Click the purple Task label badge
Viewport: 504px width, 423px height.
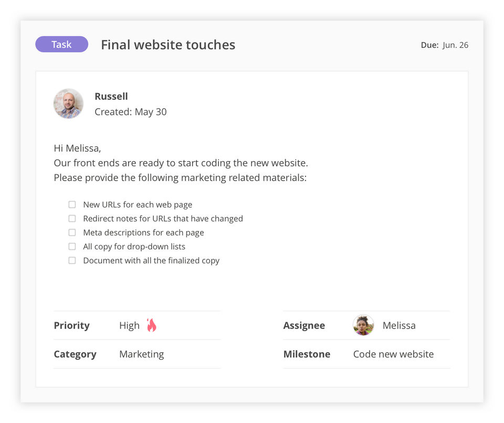pyautogui.click(x=61, y=45)
